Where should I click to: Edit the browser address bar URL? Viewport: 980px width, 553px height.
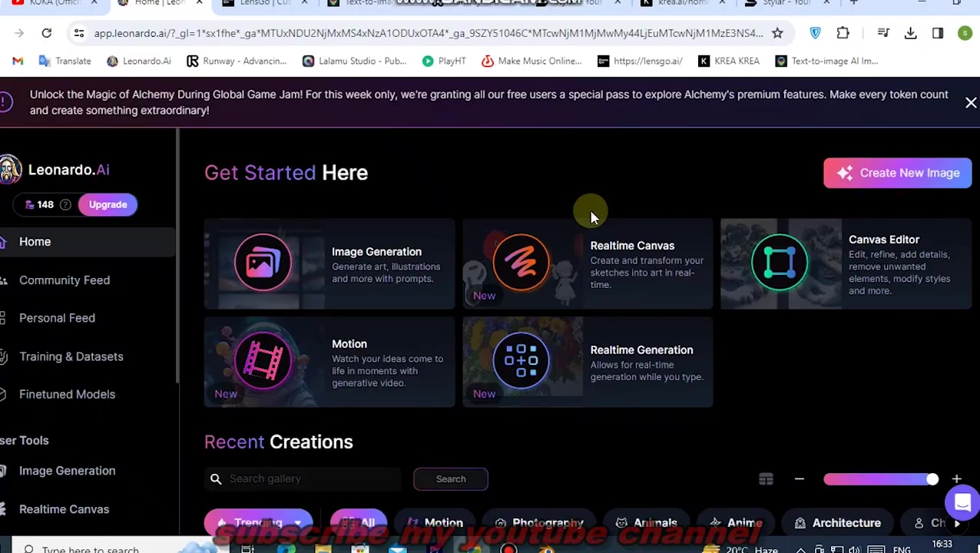[x=428, y=33]
